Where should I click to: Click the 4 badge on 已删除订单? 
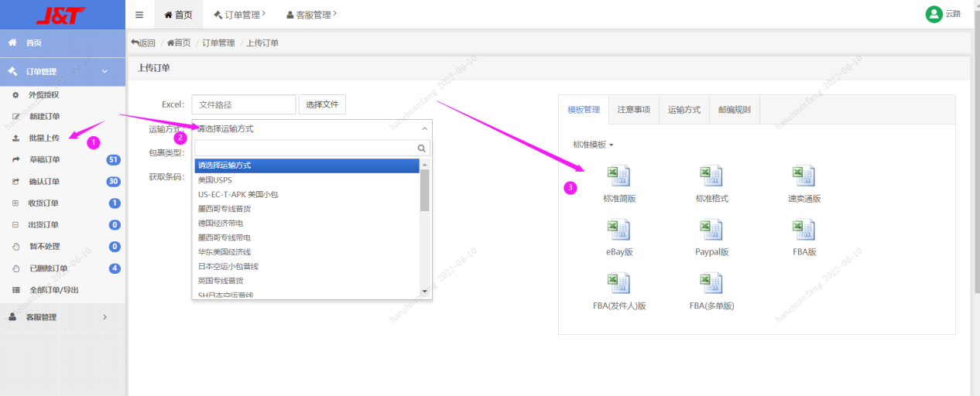115,268
